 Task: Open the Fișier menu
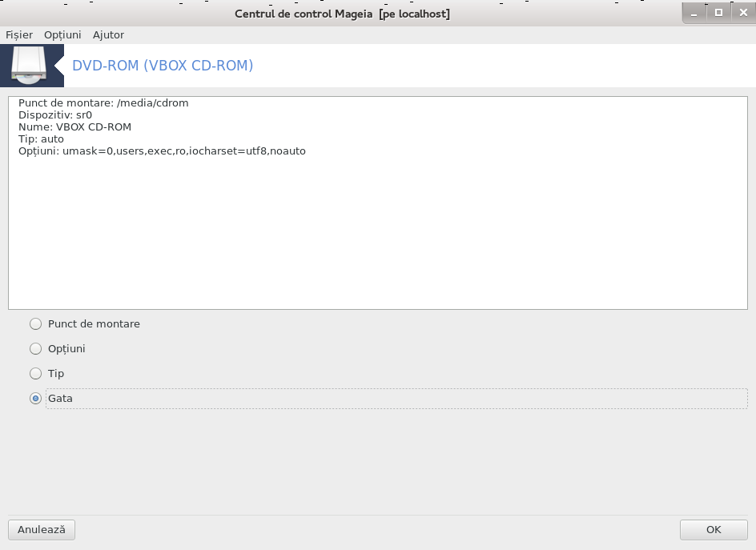coord(19,34)
